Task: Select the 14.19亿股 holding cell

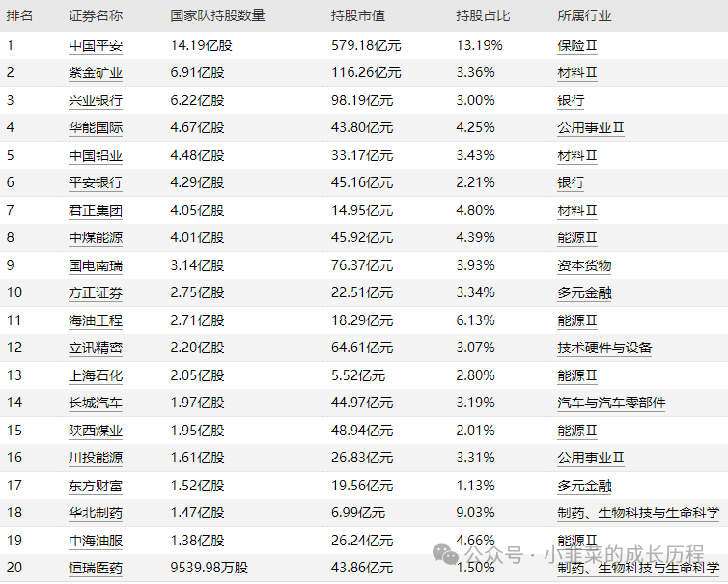Action: click(201, 45)
